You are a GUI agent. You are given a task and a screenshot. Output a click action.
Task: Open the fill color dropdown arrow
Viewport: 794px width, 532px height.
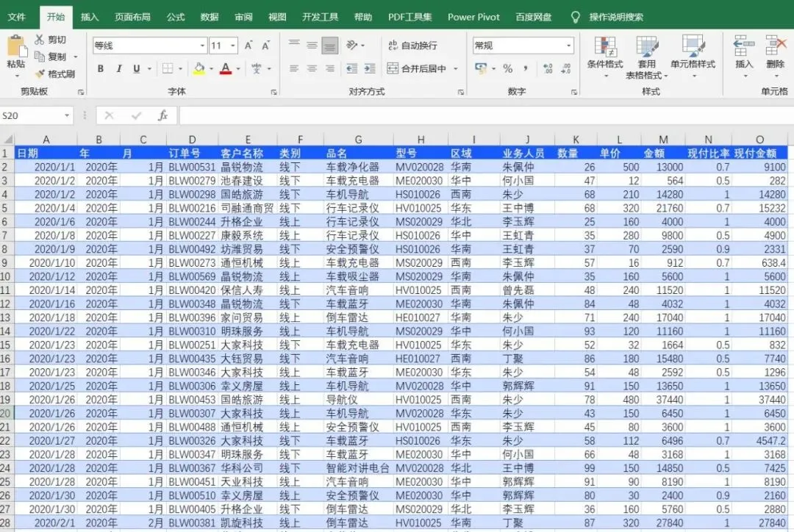click(x=211, y=69)
